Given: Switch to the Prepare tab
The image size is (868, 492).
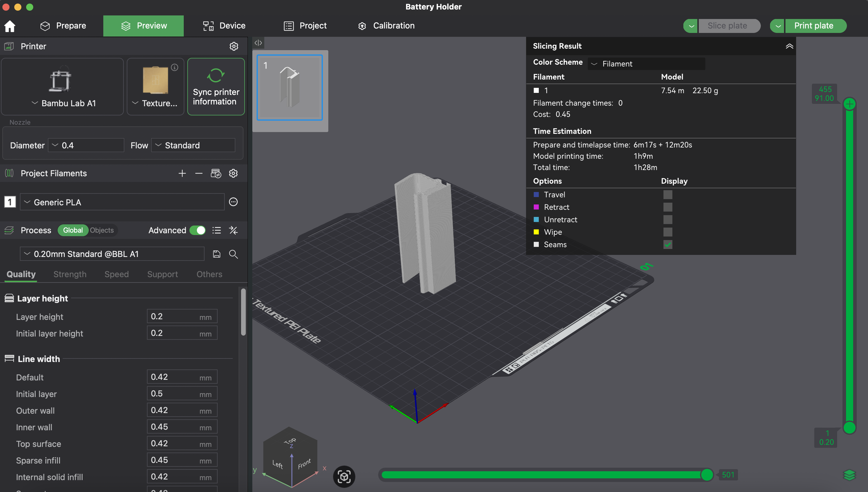Looking at the screenshot, I should click(x=63, y=26).
